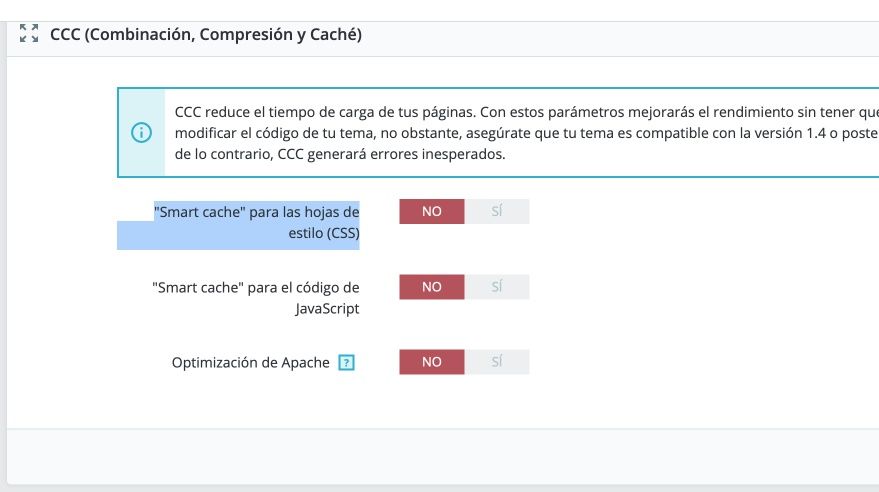Click the line 'de lo contrario, CCC generará errores'
Image resolution: width=879 pixels, height=492 pixels.
340,154
